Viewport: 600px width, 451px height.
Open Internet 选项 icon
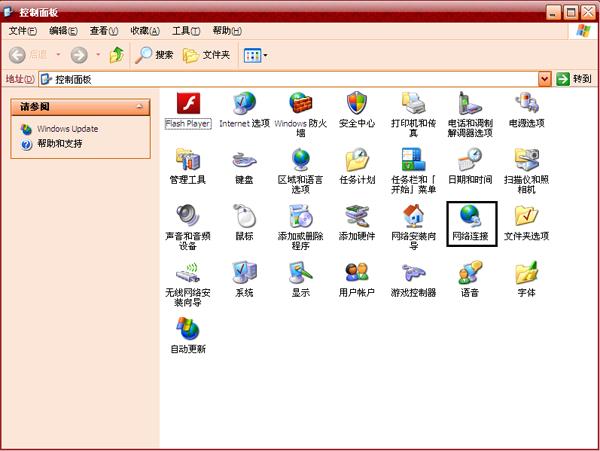(244, 104)
